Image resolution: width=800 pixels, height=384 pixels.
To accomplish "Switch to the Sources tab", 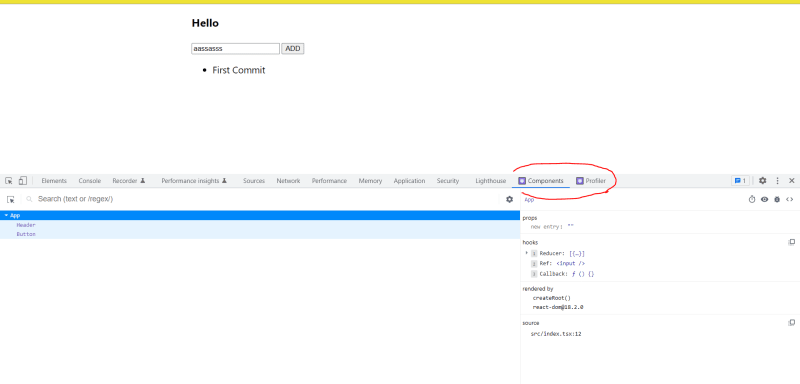I will pyautogui.click(x=254, y=181).
